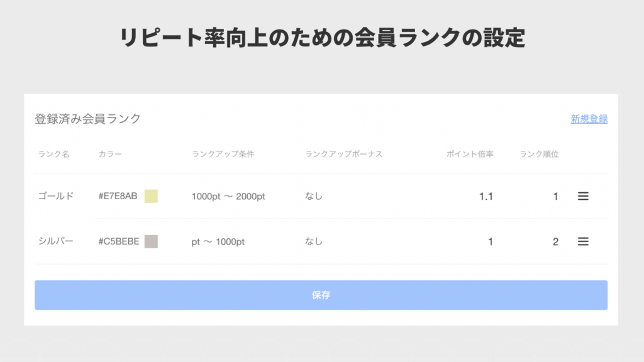The image size is (644, 362).
Task: Open the 新規登録 link
Action: pos(589,119)
